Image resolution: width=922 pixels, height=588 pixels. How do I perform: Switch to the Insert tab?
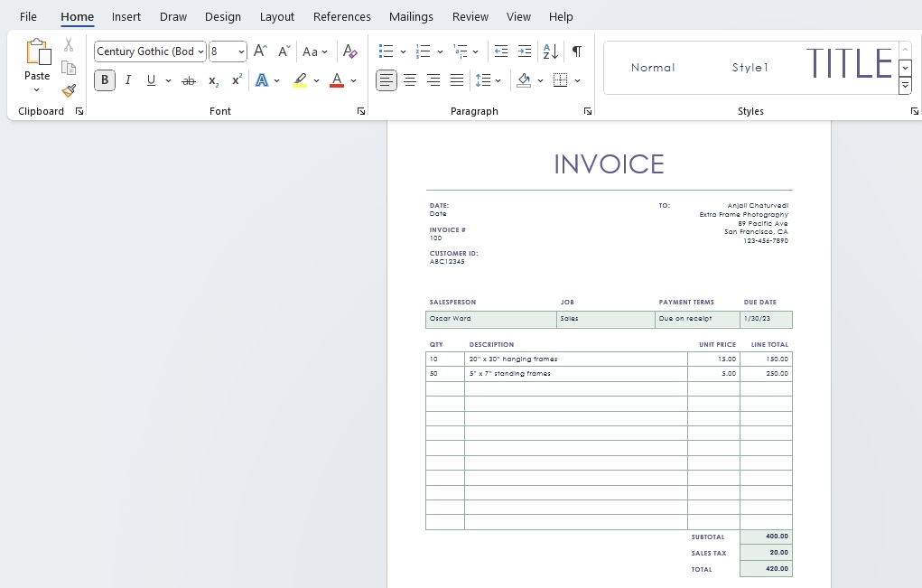tap(126, 17)
